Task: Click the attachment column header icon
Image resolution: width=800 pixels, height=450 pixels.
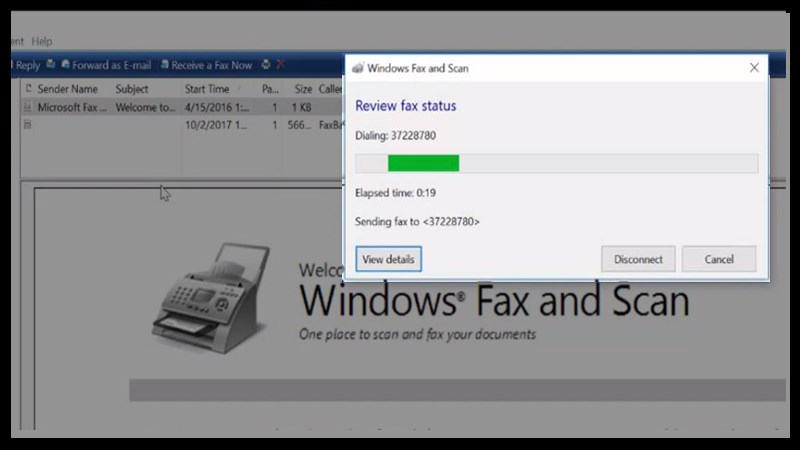Action: click(28, 89)
